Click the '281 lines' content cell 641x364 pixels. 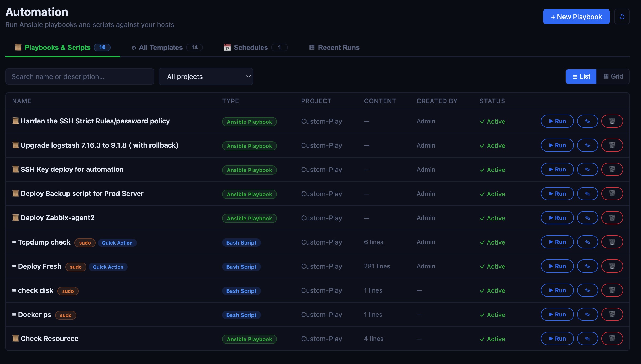[377, 266]
